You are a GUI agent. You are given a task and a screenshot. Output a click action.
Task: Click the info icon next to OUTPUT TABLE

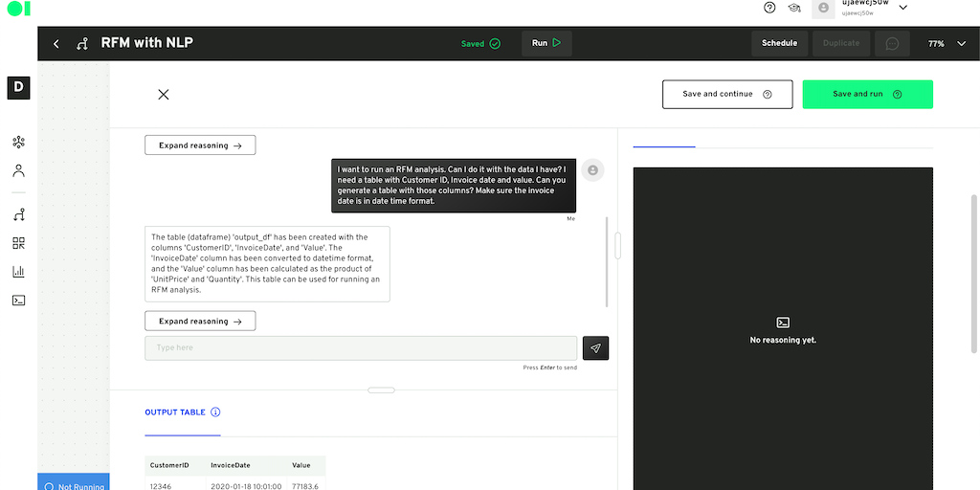pyautogui.click(x=215, y=412)
